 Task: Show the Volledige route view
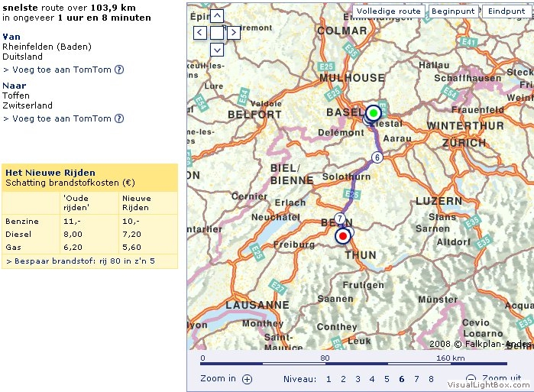click(x=389, y=11)
